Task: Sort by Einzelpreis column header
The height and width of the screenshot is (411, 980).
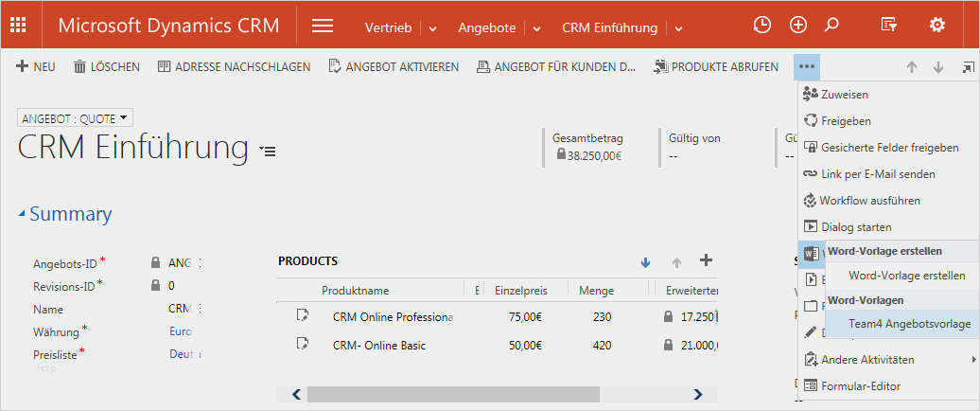Action: coord(521,291)
